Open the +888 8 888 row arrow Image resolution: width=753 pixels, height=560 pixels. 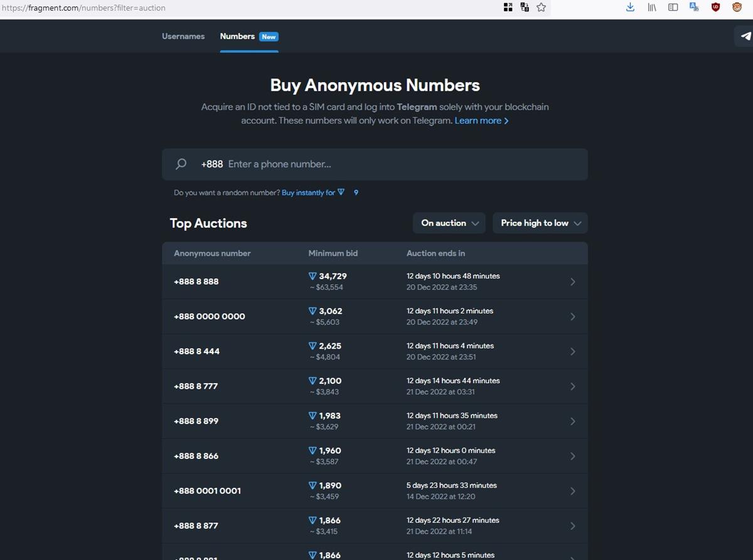point(572,282)
